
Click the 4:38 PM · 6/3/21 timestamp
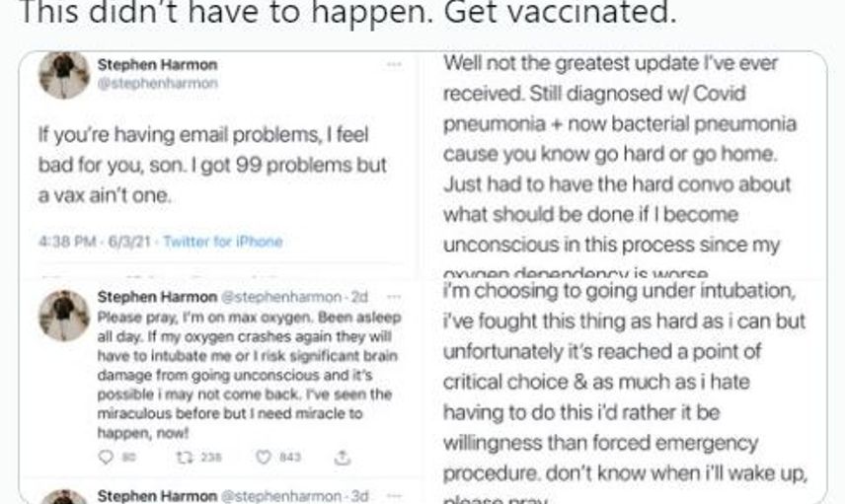tap(95, 242)
